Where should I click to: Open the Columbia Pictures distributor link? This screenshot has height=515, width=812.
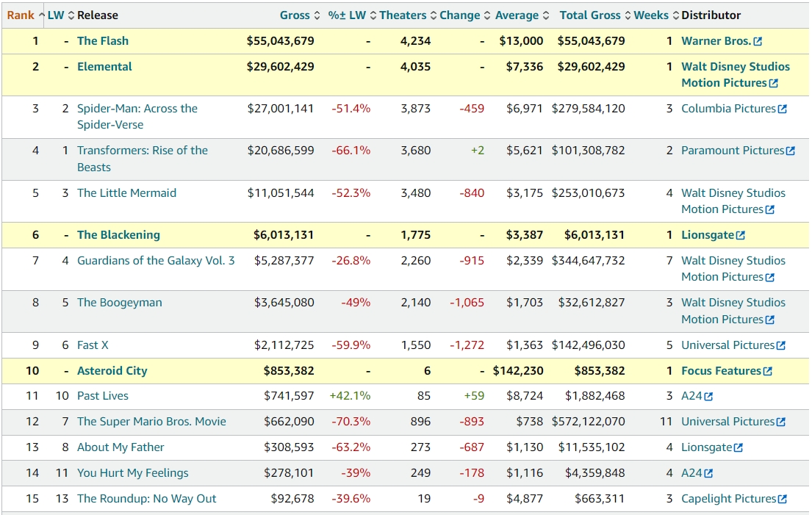(729, 109)
